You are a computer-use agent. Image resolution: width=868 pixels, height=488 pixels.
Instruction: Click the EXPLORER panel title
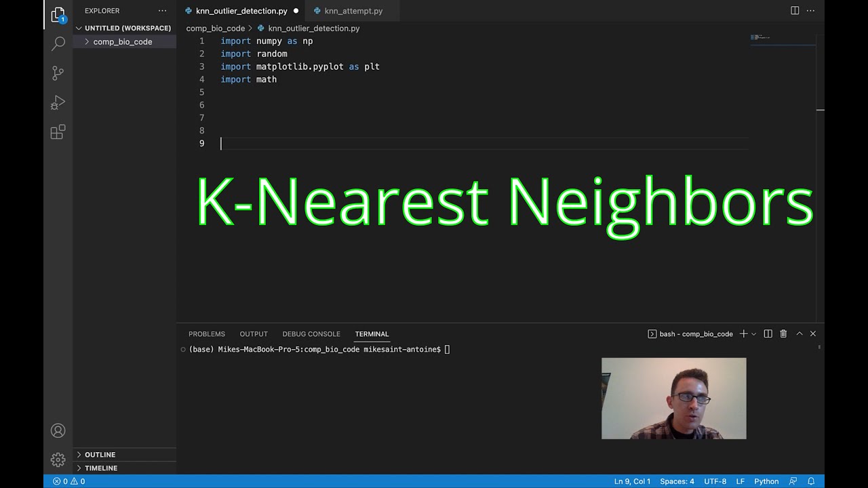(102, 11)
